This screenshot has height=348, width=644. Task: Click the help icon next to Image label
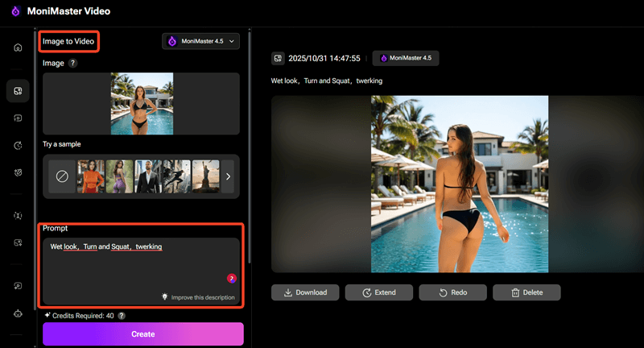pos(72,63)
